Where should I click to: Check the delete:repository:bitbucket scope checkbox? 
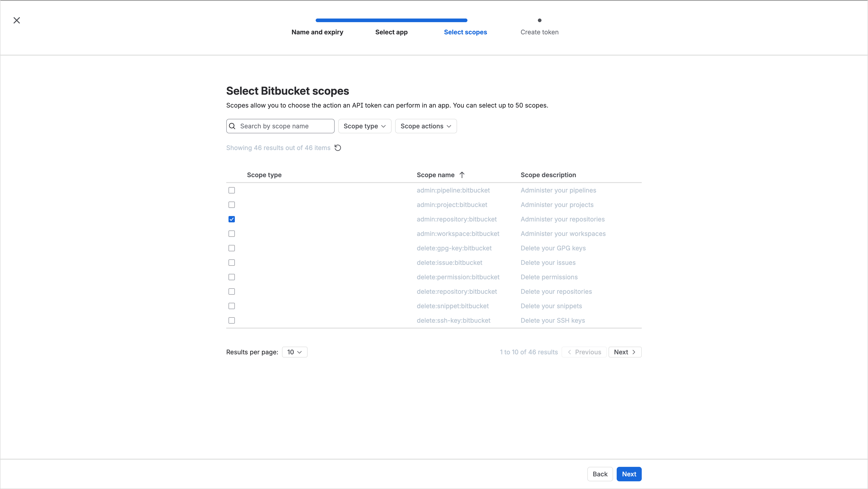[231, 292]
